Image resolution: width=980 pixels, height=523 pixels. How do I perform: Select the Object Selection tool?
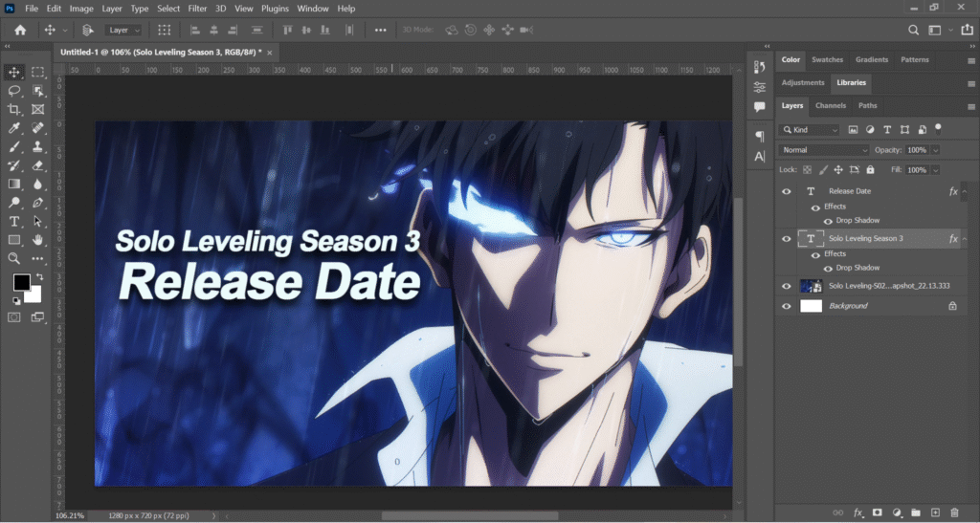(x=37, y=91)
